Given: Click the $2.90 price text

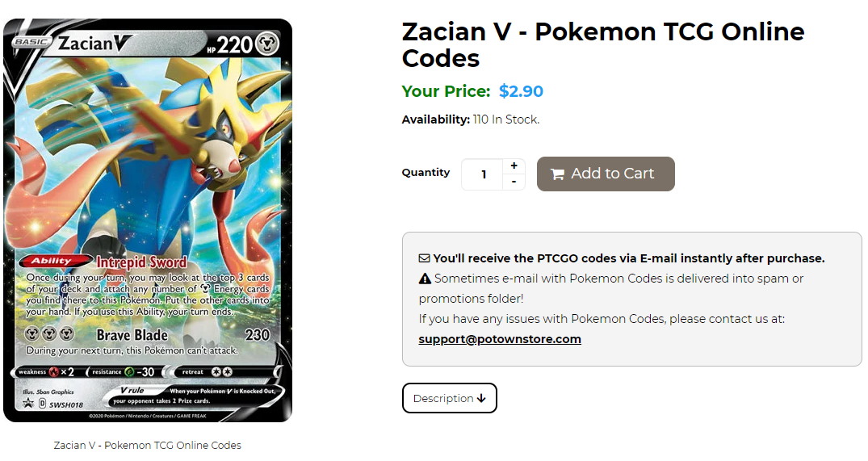Looking at the screenshot, I should coord(521,91).
